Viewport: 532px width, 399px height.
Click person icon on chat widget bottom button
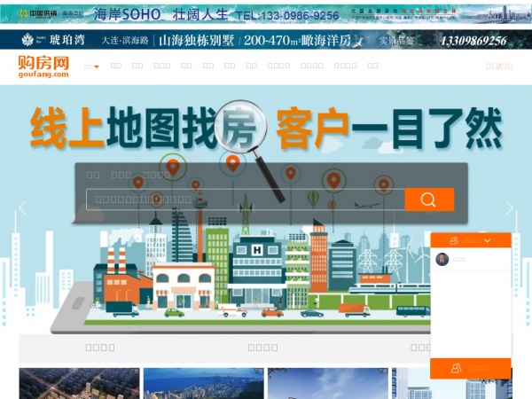point(456,368)
